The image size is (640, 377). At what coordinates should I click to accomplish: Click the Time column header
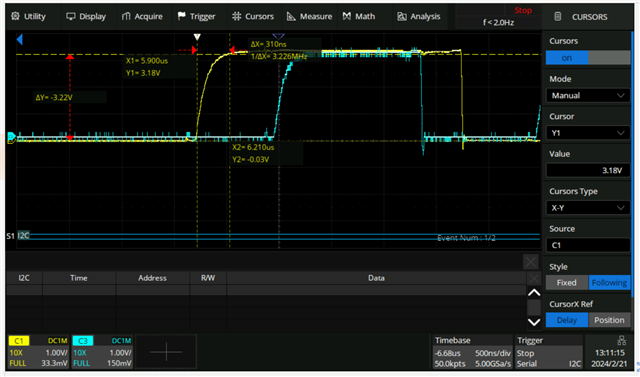click(79, 278)
